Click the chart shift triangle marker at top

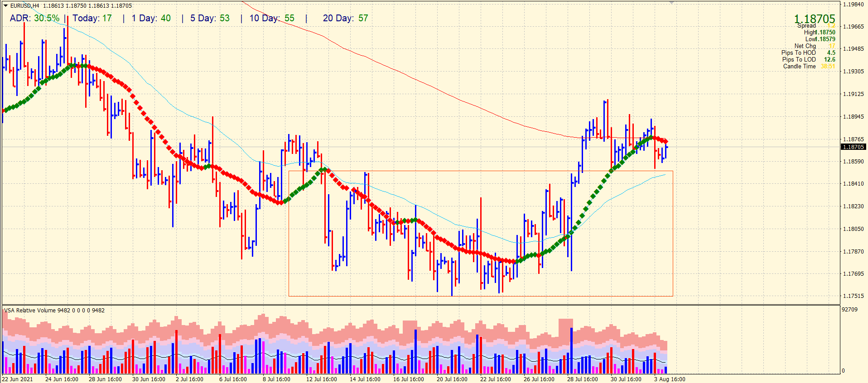[x=671, y=2]
